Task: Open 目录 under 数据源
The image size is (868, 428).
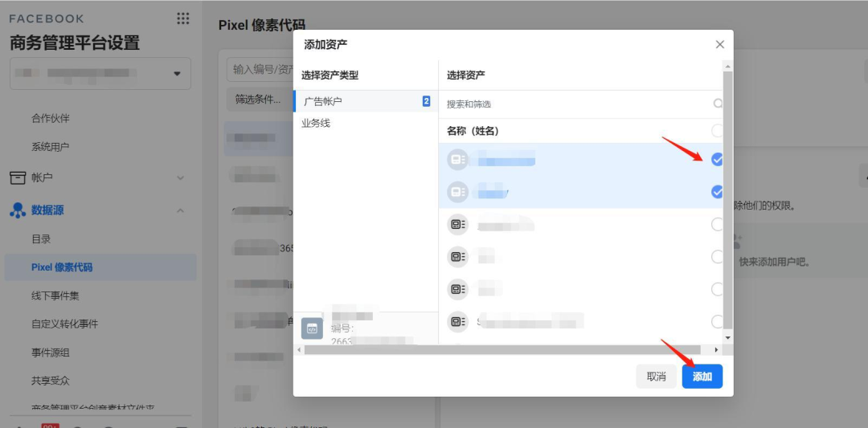Action: tap(41, 239)
